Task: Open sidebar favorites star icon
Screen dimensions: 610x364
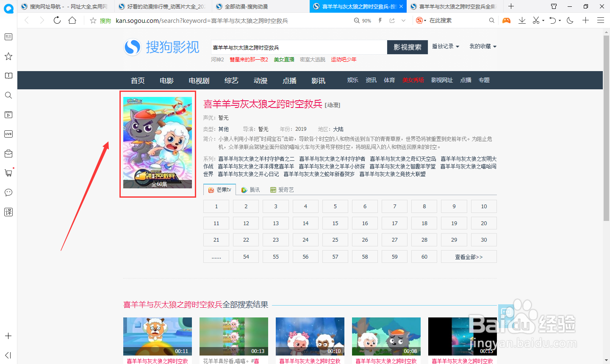Action: [x=8, y=56]
